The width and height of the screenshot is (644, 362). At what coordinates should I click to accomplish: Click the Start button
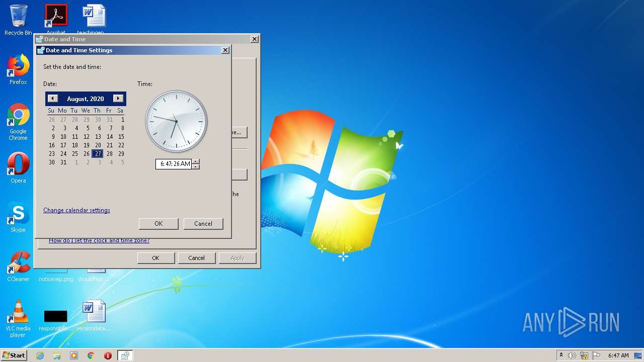click(x=14, y=355)
